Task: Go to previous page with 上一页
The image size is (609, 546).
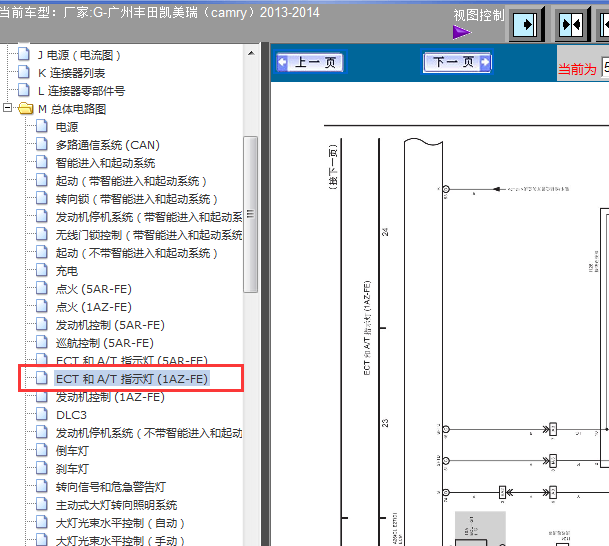Action: (x=311, y=62)
